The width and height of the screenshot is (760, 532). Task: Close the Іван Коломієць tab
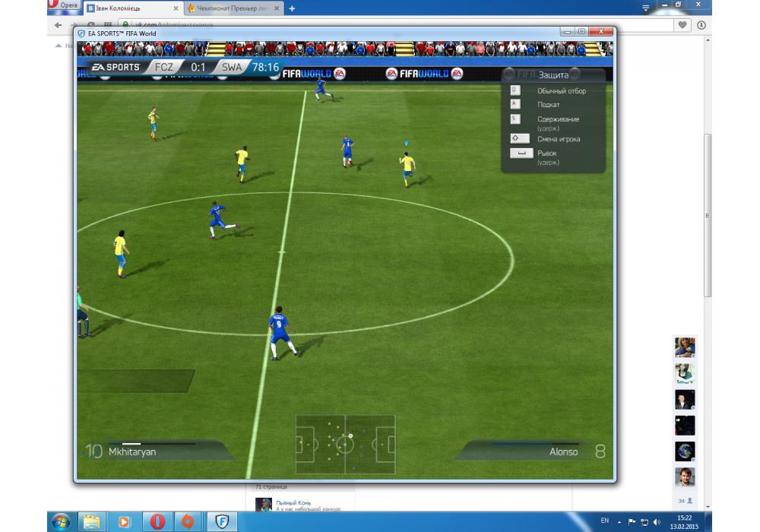(x=176, y=8)
